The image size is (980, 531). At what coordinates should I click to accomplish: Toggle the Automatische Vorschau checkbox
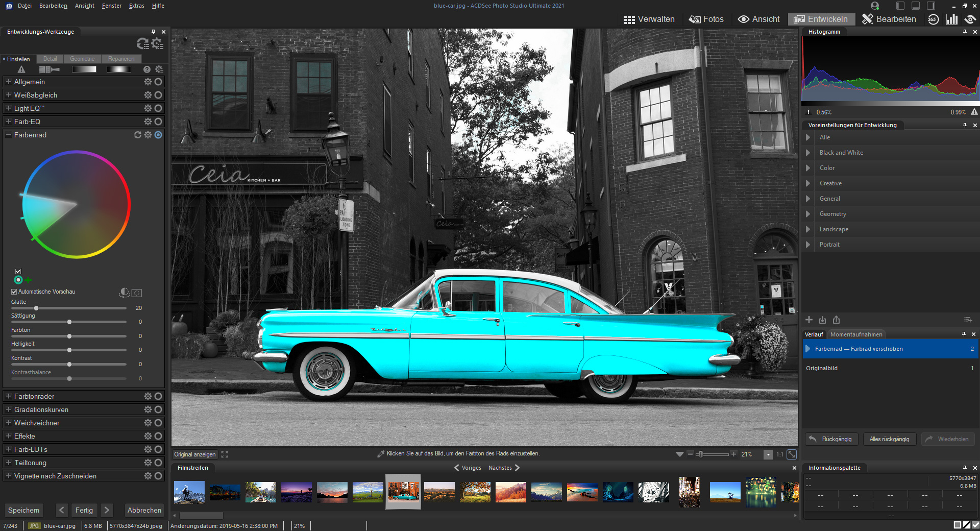pyautogui.click(x=14, y=292)
